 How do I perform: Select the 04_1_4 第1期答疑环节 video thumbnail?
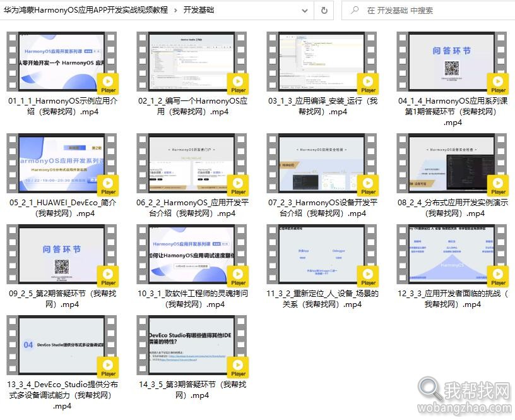[x=452, y=61]
